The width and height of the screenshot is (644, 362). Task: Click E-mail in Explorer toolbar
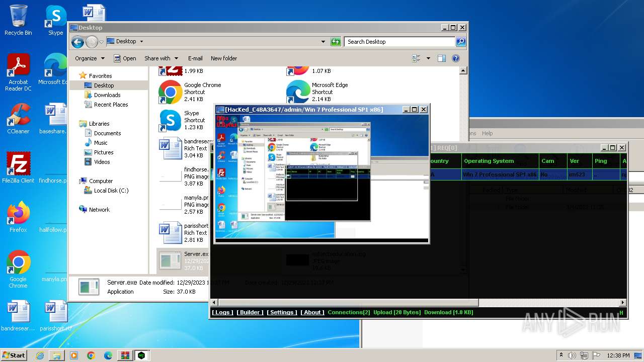(195, 58)
